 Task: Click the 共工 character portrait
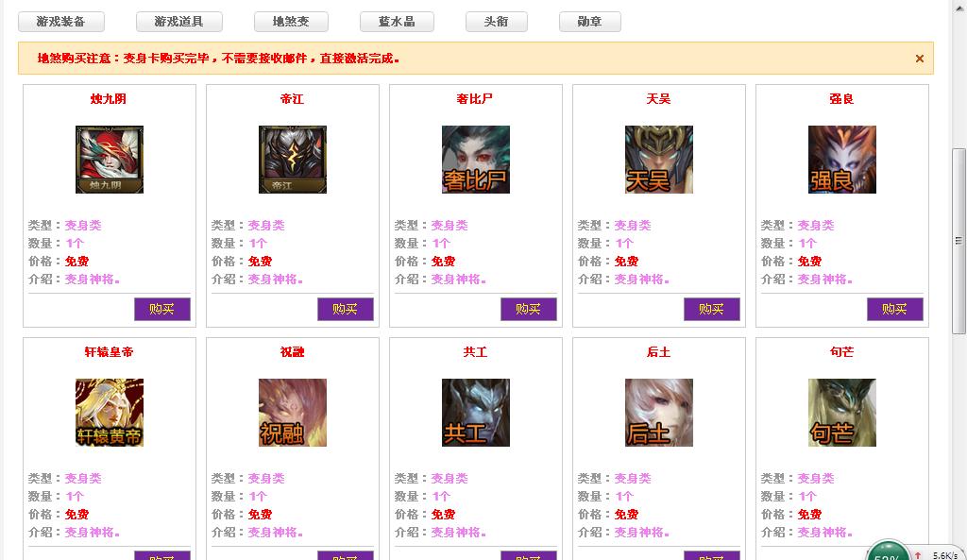pos(476,413)
